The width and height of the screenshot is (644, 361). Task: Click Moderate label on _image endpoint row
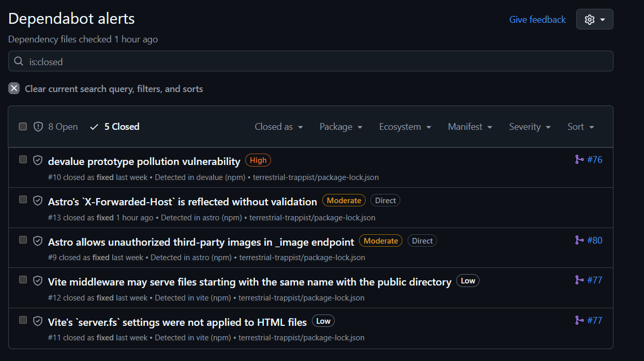pyautogui.click(x=381, y=240)
